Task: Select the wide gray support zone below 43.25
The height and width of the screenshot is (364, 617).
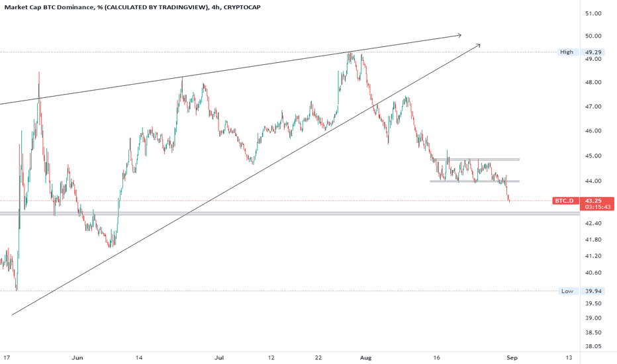Action: tap(290, 213)
